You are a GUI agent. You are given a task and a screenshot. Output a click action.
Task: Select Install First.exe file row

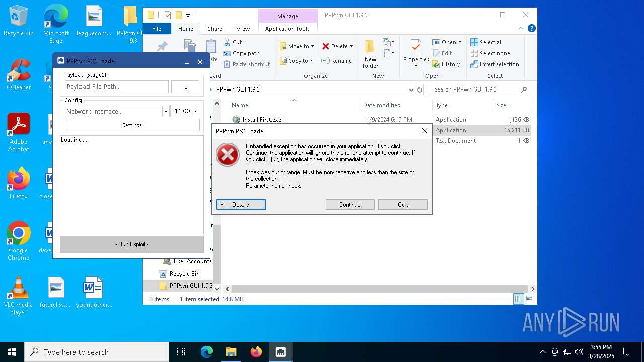[380, 120]
